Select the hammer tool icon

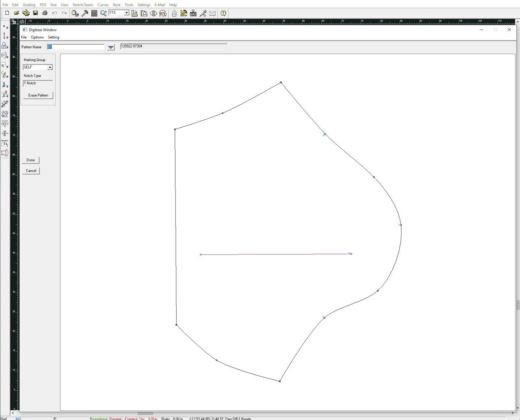click(85, 13)
